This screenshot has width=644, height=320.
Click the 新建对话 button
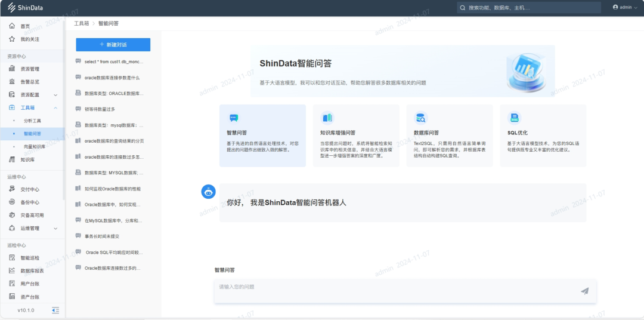113,44
